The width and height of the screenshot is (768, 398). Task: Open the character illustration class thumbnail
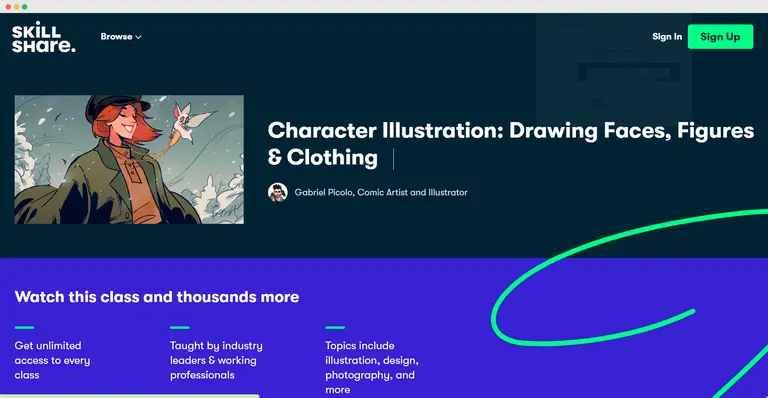(x=129, y=160)
